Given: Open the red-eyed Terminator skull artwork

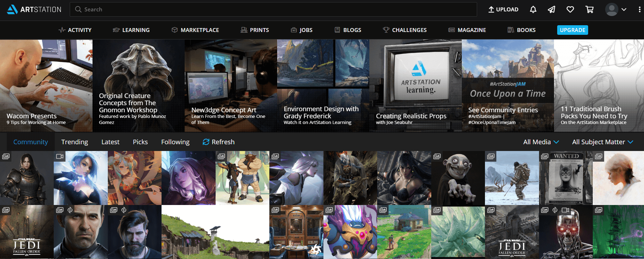Looking at the screenshot, I should (566, 232).
